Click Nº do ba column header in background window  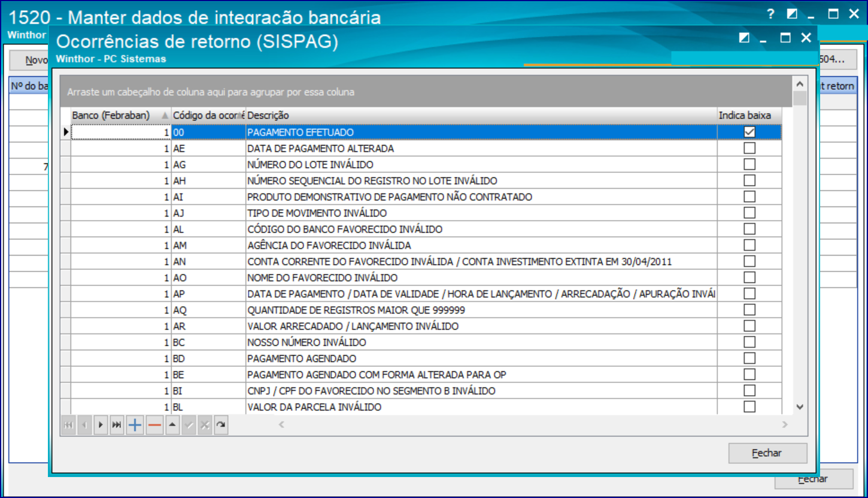pos(29,86)
